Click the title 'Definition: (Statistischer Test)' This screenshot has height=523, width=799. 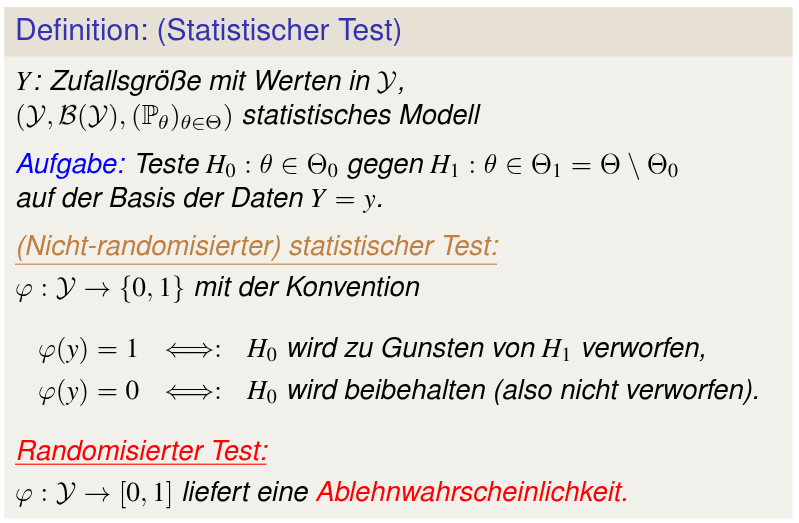(x=208, y=30)
